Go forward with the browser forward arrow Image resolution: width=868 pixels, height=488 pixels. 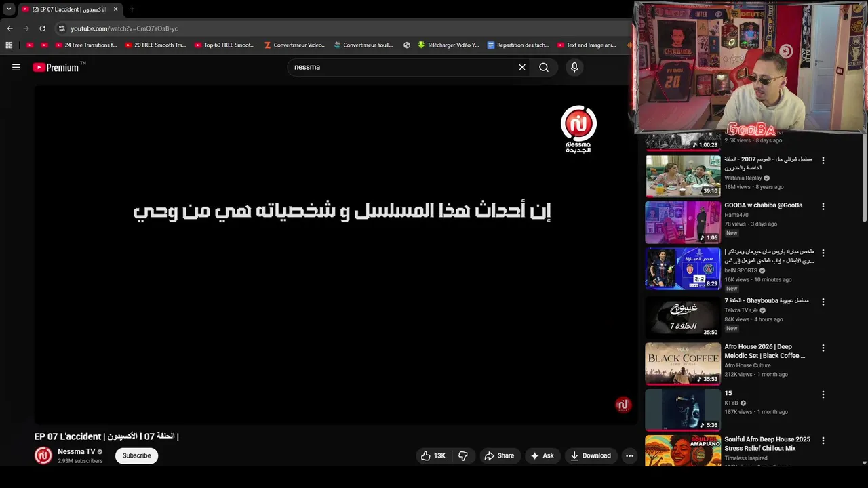[26, 28]
